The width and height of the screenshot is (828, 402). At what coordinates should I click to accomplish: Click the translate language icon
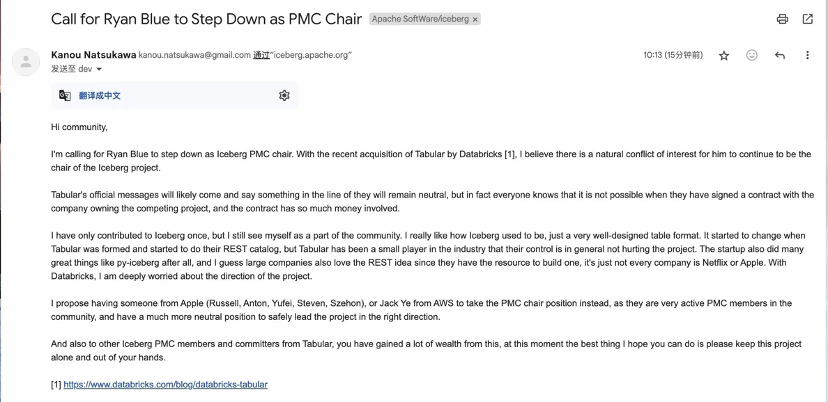click(x=65, y=95)
